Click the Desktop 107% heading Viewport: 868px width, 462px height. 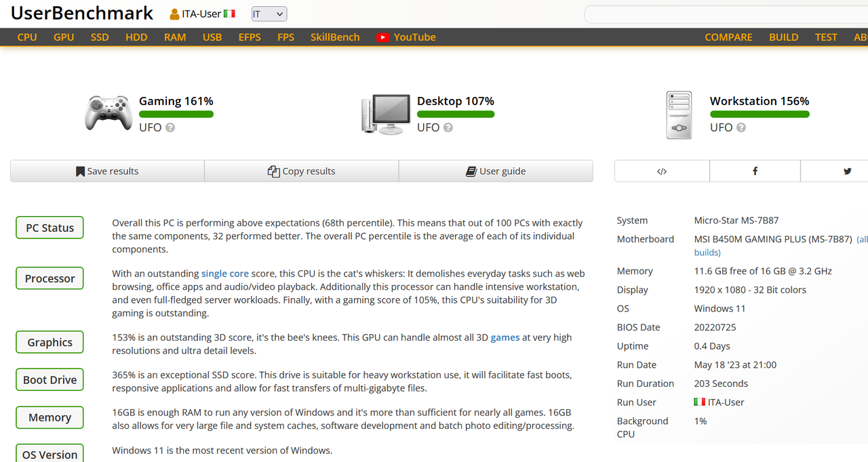click(x=456, y=101)
